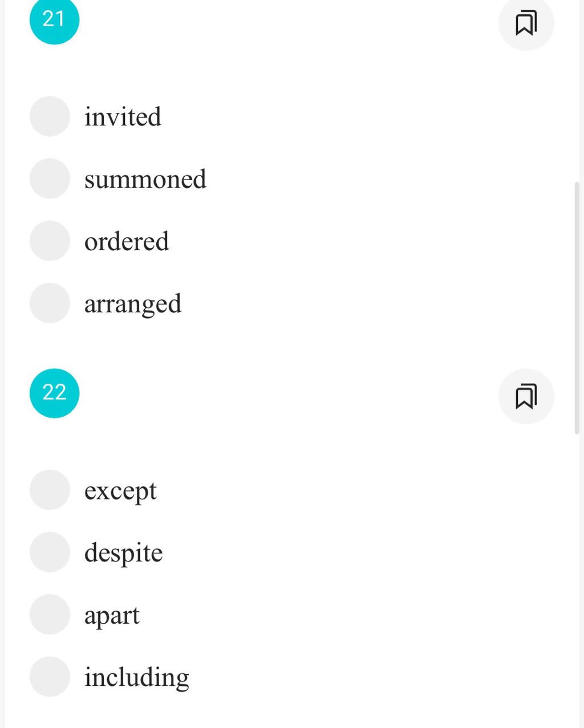Click the vertical scrollbar thumb
The width and height of the screenshot is (584, 728).
[577, 308]
